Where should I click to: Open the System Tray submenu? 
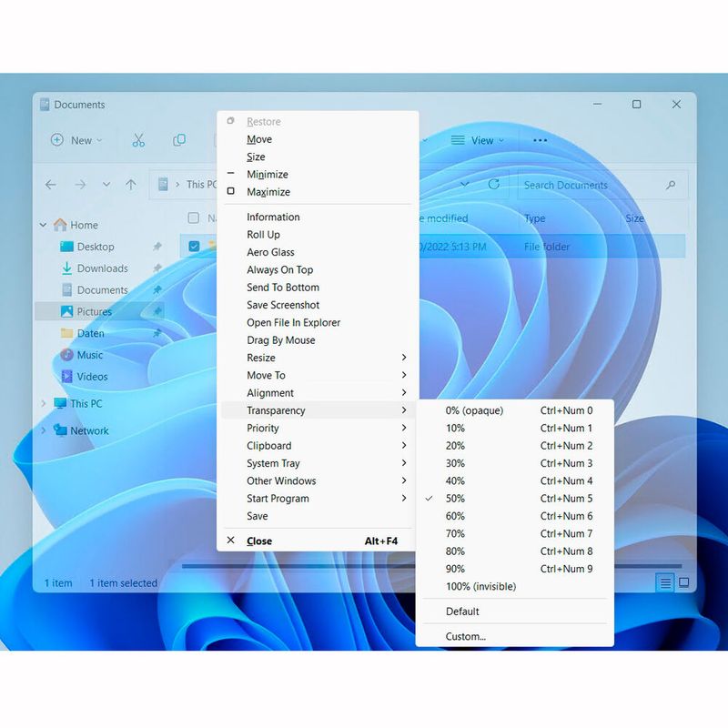point(318,463)
